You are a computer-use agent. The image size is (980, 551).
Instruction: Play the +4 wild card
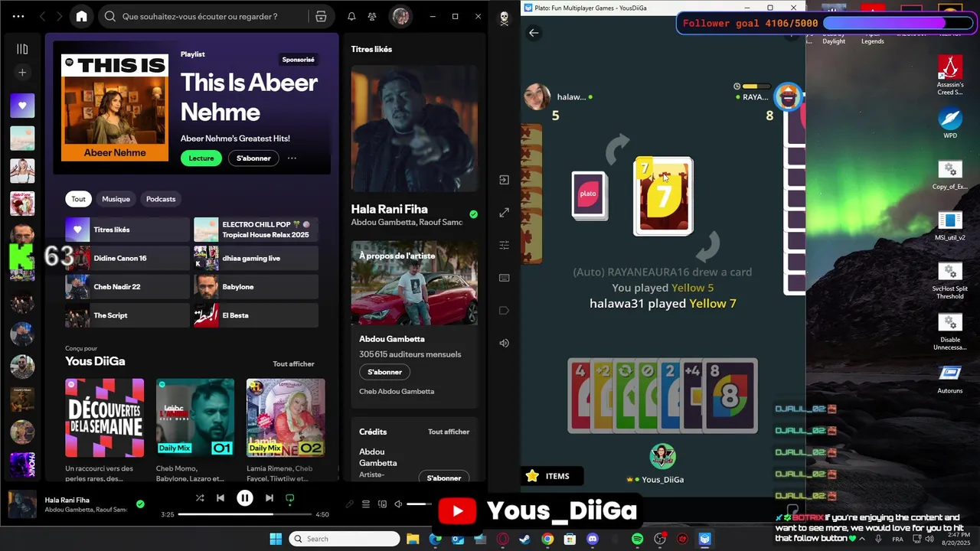[x=692, y=396]
